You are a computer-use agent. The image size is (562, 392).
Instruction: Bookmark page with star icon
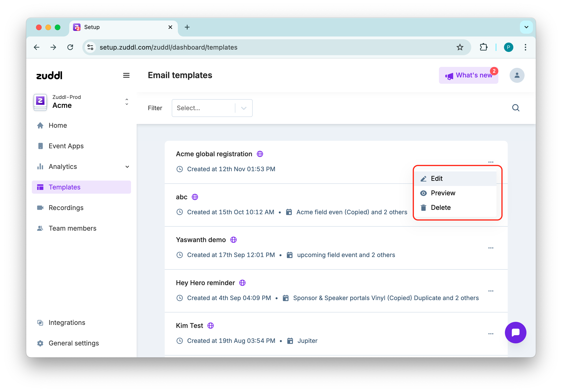(x=460, y=47)
